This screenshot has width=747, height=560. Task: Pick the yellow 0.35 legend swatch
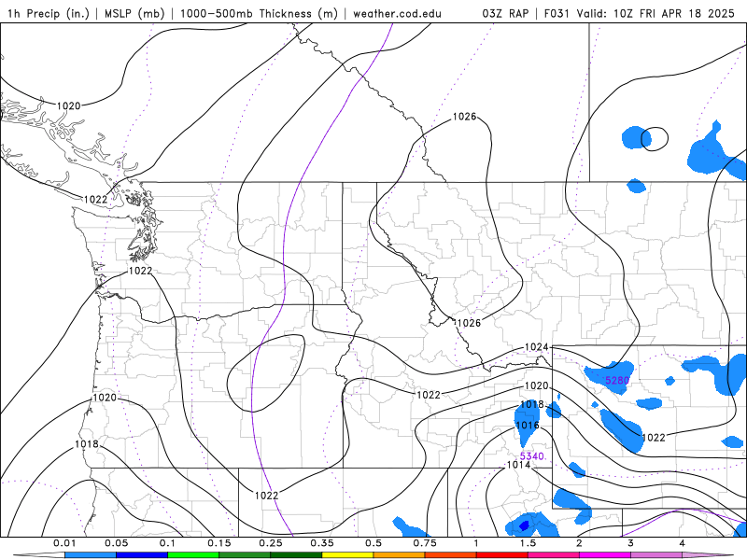coord(347,555)
